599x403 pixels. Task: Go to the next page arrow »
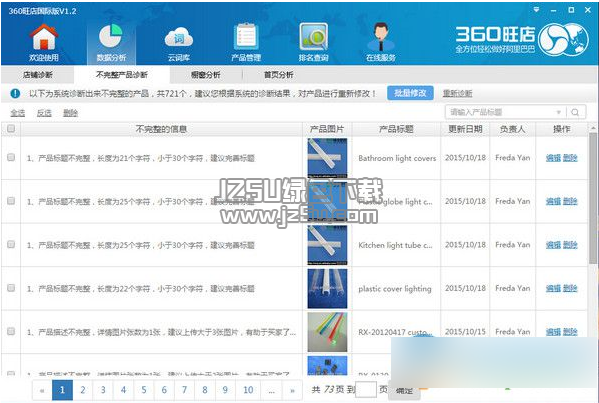click(292, 390)
